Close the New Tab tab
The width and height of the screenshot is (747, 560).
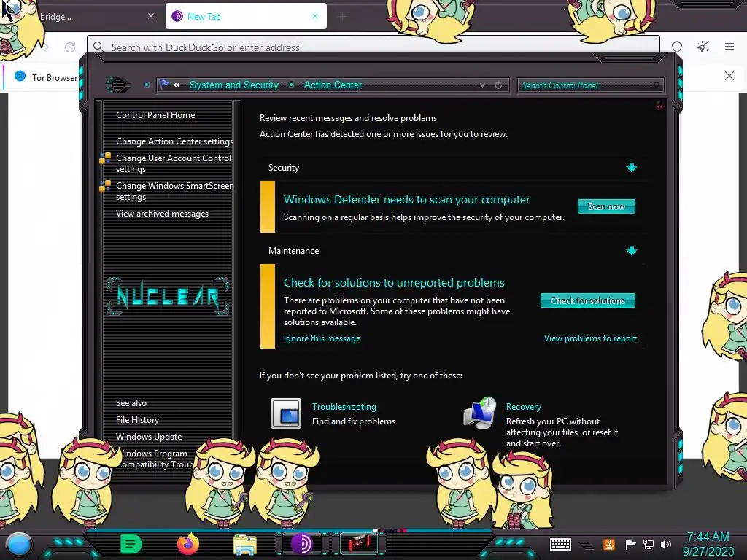[x=315, y=16]
